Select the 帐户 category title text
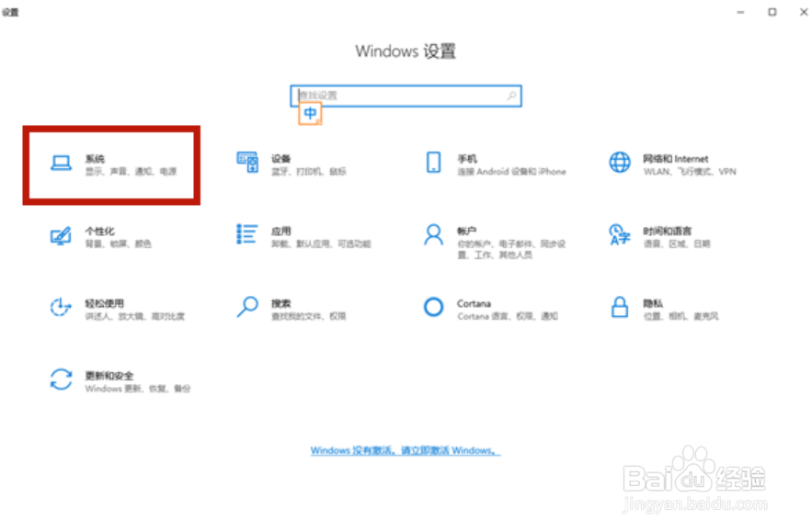812x532 pixels. tap(466, 232)
